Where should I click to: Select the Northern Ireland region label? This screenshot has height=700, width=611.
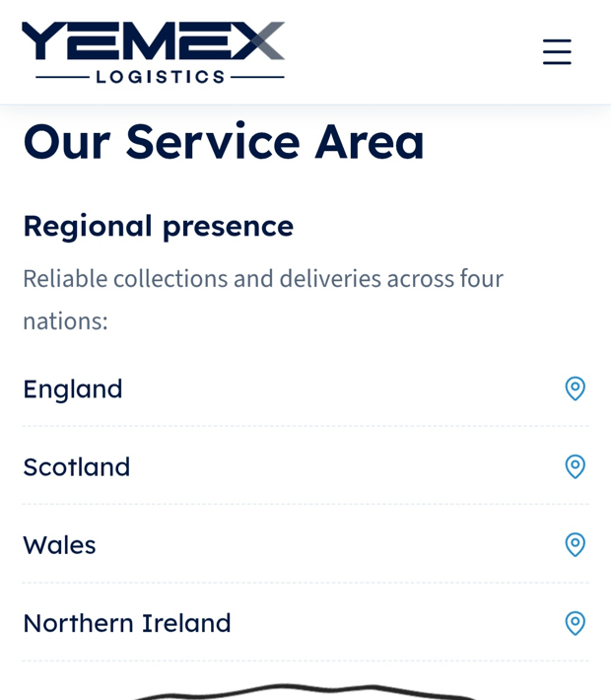point(127,623)
